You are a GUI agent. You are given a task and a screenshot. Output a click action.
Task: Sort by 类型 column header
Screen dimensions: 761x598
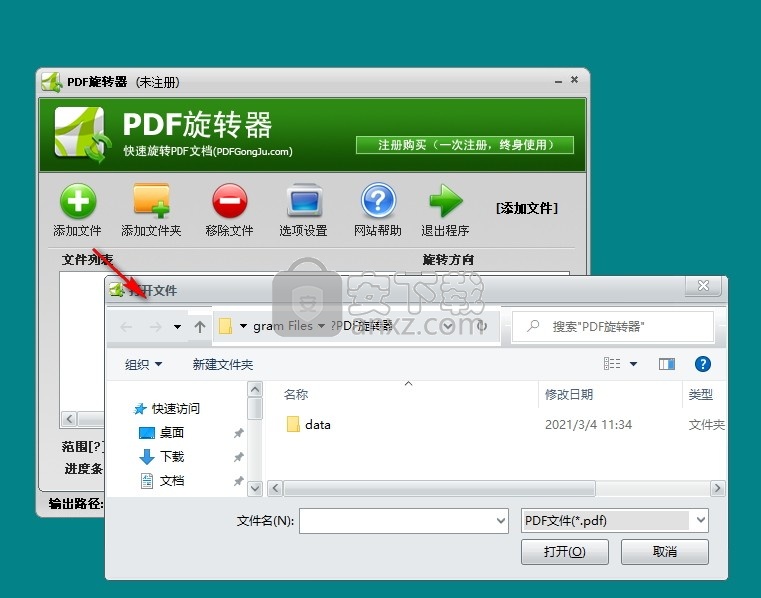point(700,394)
